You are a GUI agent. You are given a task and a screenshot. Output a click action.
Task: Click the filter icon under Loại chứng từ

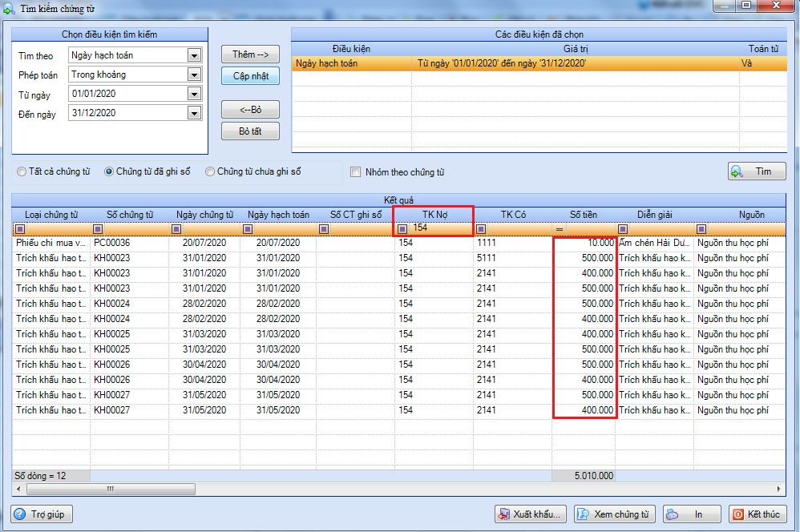click(x=20, y=229)
